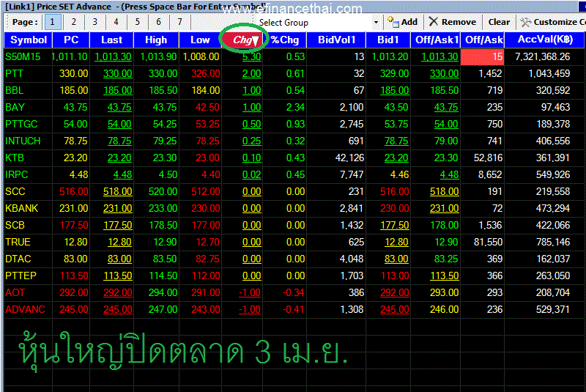The height and width of the screenshot is (392, 586).
Task: Click S50M15 last price 1,013.30
Action: (113, 57)
